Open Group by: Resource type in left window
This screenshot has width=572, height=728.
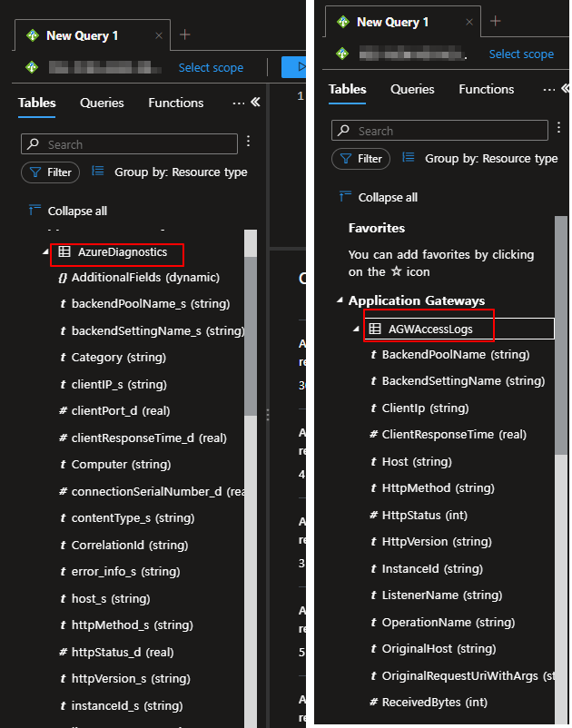pos(170,172)
